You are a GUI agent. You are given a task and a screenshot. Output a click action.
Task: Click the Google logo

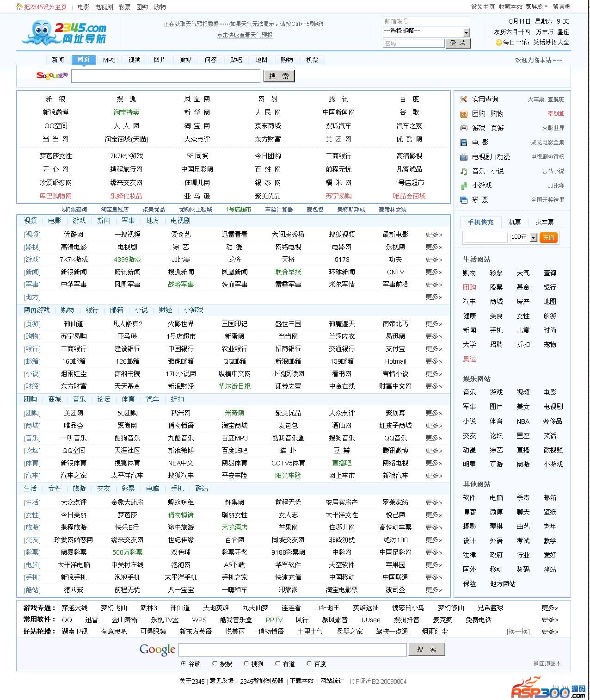(x=157, y=650)
